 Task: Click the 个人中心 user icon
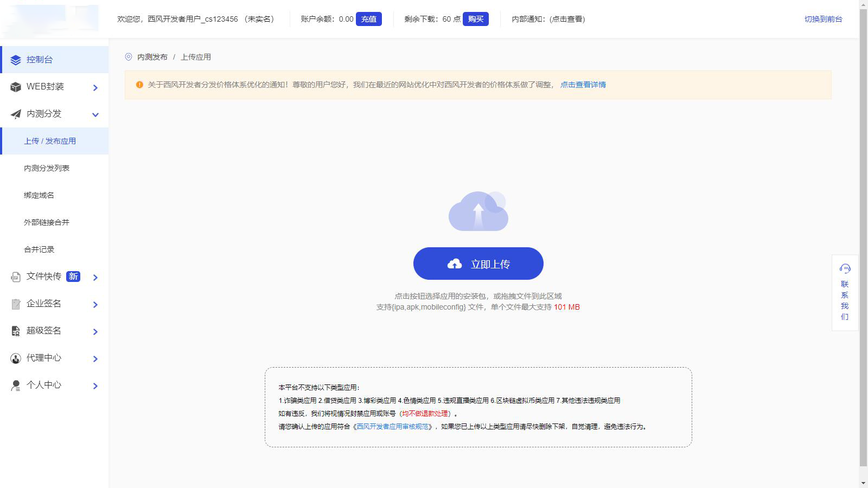tap(16, 385)
